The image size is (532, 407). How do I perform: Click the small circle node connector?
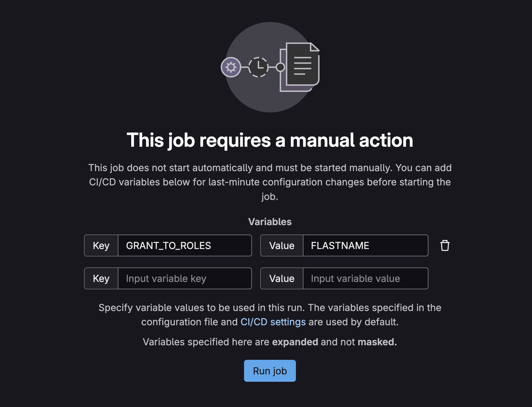280,67
